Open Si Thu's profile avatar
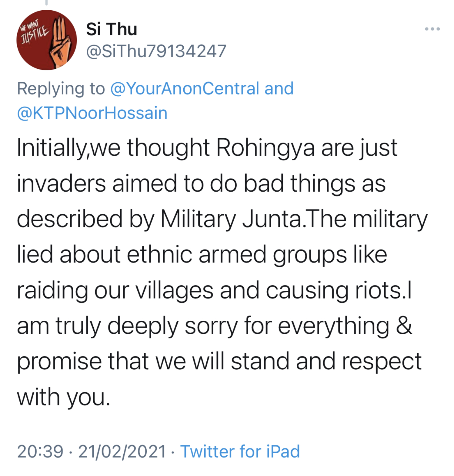Image resolution: width=454 pixels, height=476 pixels. tap(46, 40)
